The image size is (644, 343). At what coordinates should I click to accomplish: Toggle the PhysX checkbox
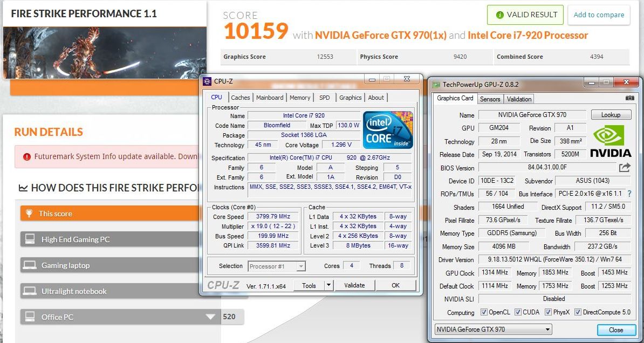[x=548, y=312]
